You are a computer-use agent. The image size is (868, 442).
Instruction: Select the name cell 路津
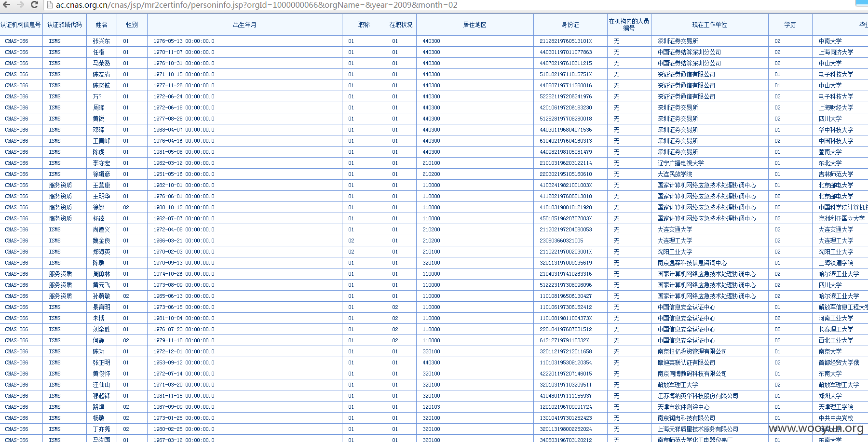[x=99, y=407]
